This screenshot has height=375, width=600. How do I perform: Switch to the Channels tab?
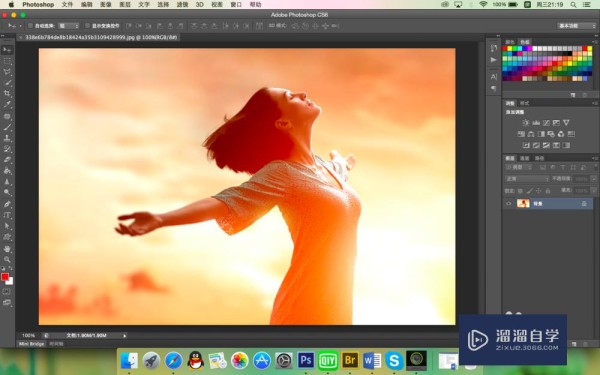(524, 158)
